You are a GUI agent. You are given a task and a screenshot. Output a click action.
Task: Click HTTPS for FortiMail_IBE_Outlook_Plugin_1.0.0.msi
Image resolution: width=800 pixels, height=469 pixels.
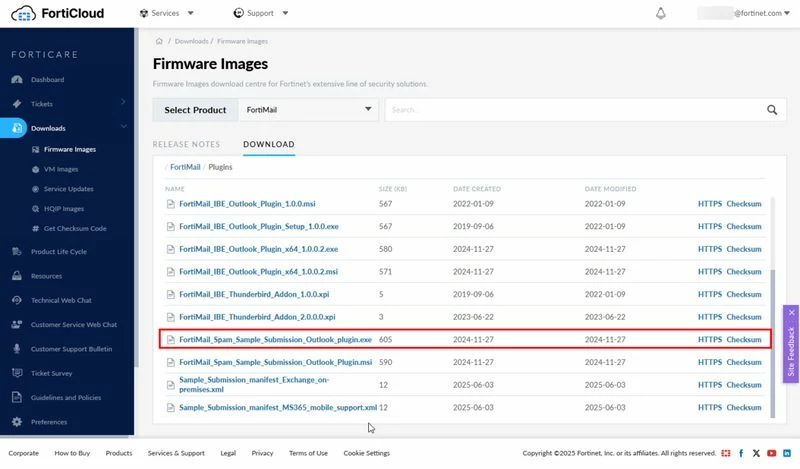(710, 204)
